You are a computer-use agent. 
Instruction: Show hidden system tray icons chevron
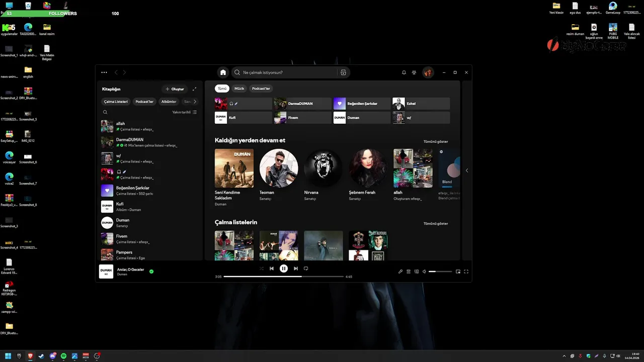(x=565, y=356)
